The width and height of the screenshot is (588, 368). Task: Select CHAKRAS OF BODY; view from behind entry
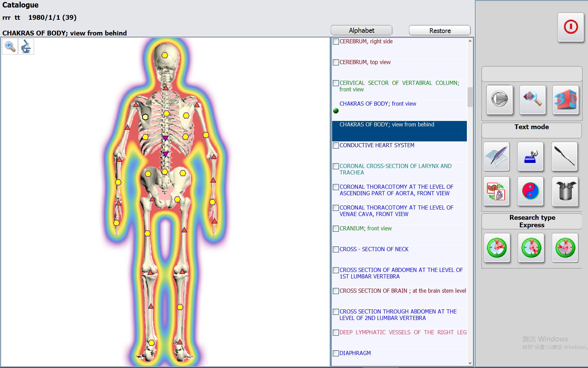click(399, 131)
